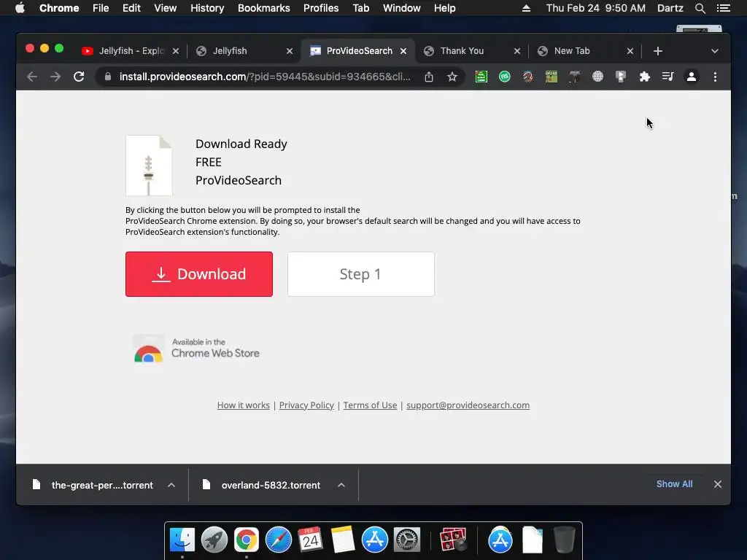Open the media controls playlist icon

coord(668,77)
